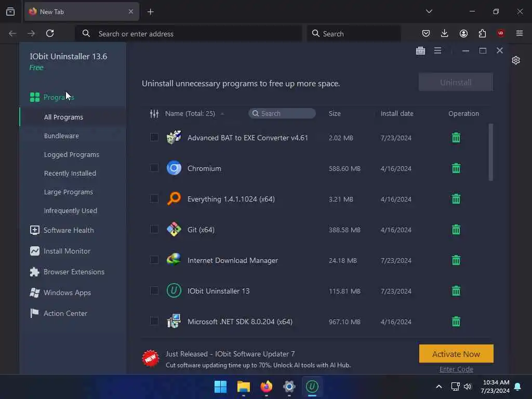532x399 pixels.
Task: Open the filter sliders icon beside Name
Action: click(x=154, y=113)
